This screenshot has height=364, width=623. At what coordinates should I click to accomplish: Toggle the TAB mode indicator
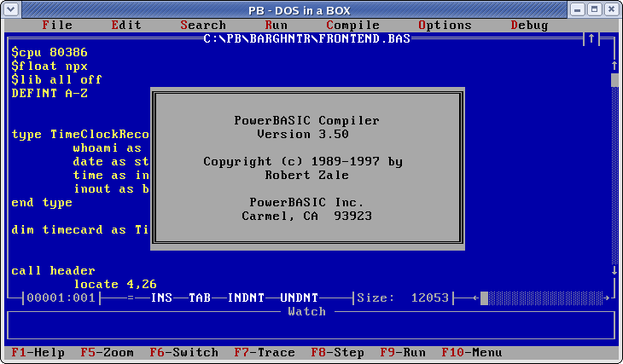[x=200, y=298]
